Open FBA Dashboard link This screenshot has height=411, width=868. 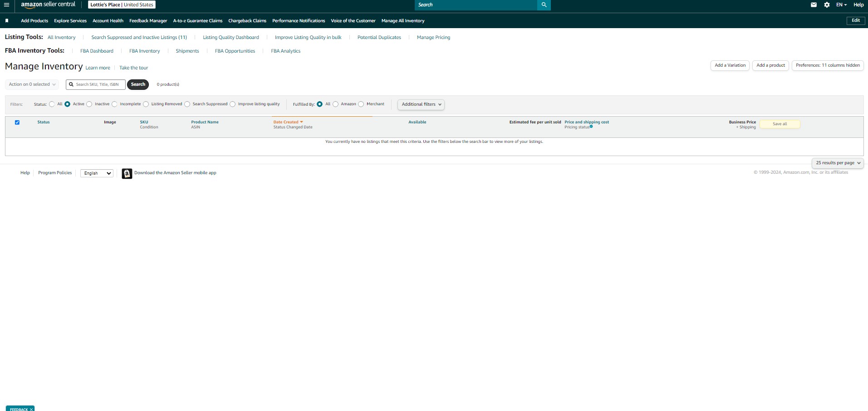(x=97, y=51)
